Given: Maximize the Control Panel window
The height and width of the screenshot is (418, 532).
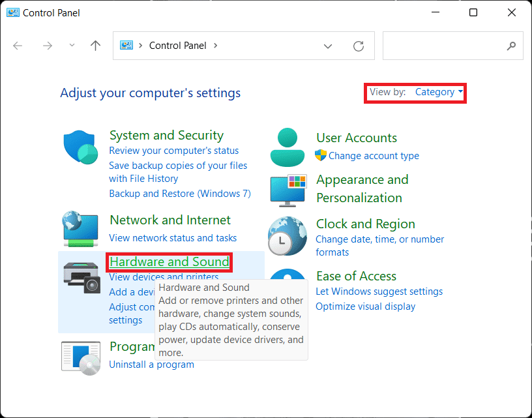Looking at the screenshot, I should [x=473, y=12].
